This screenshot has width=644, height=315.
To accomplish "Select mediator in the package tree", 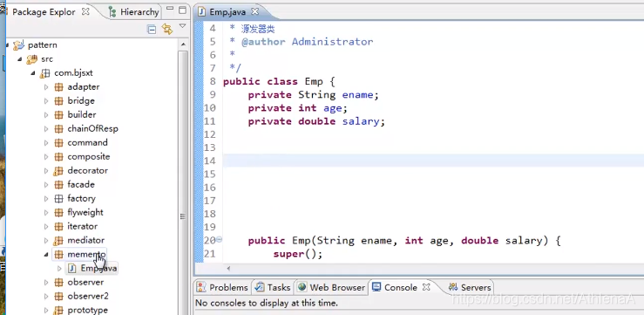I will (x=86, y=240).
